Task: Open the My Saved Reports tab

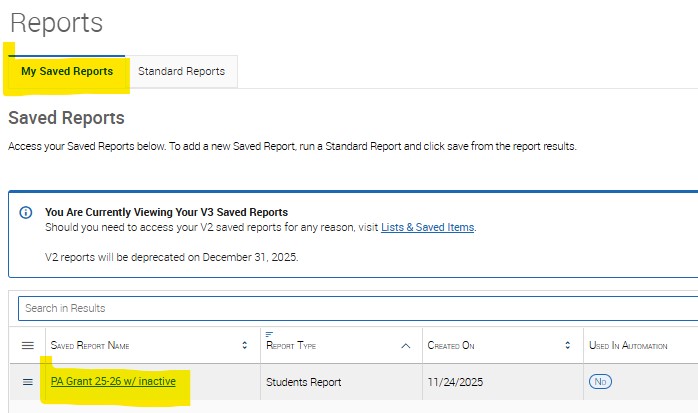Action: pos(67,71)
